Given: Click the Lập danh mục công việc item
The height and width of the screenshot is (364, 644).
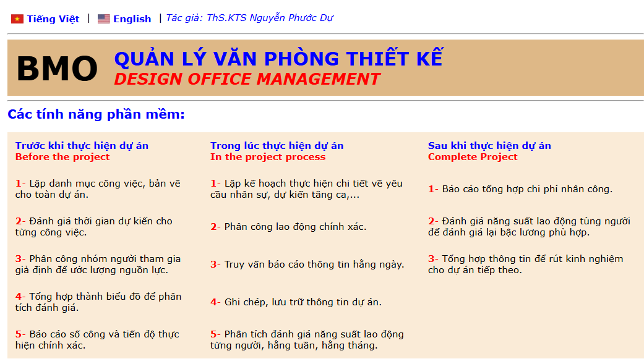Looking at the screenshot, I should [x=98, y=189].
